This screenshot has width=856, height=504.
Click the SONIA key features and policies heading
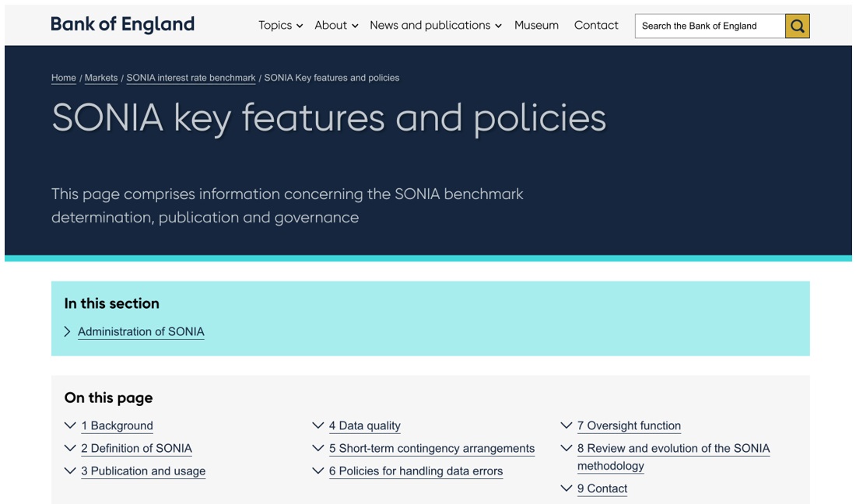pyautogui.click(x=328, y=118)
